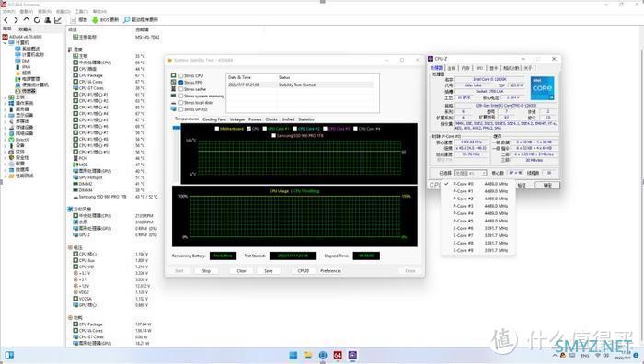Click the Stress FPU icon
Image resolution: width=644 pixels, height=364 pixels.
173,82
